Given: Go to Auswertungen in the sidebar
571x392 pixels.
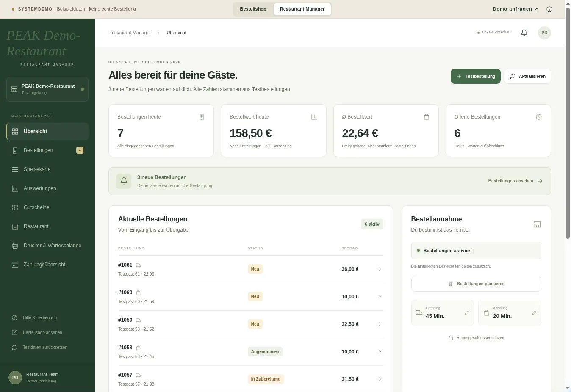Looking at the screenshot, I should coord(47,188).
